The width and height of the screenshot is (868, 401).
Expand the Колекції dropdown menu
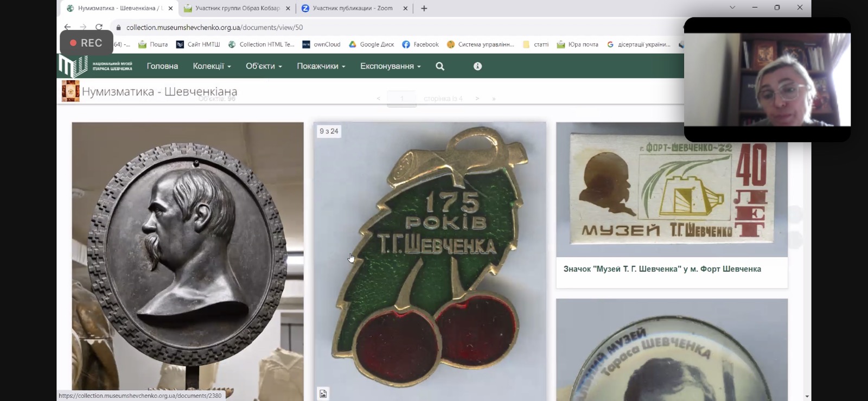[212, 66]
